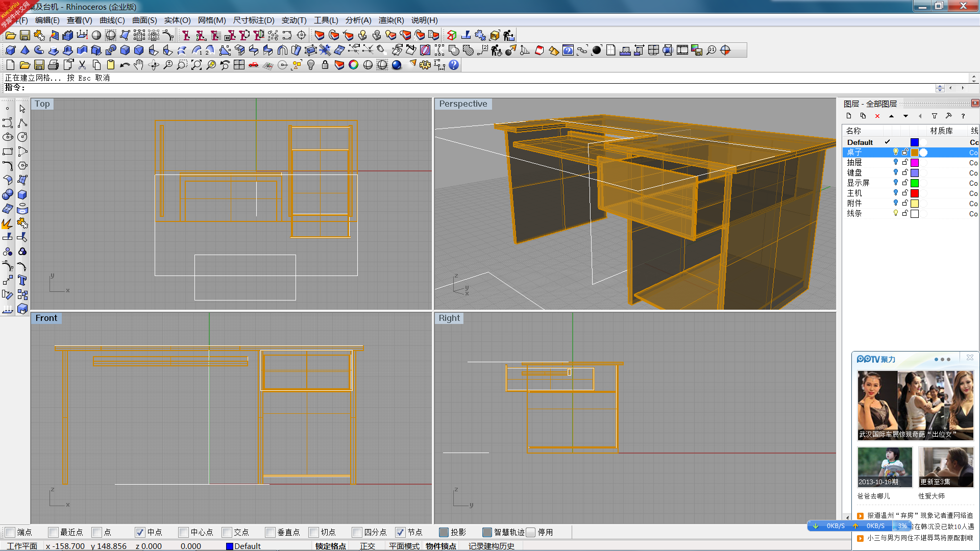This screenshot has width=980, height=551.
Task: Click the padlock Lock icon in toolbar
Action: (325, 65)
